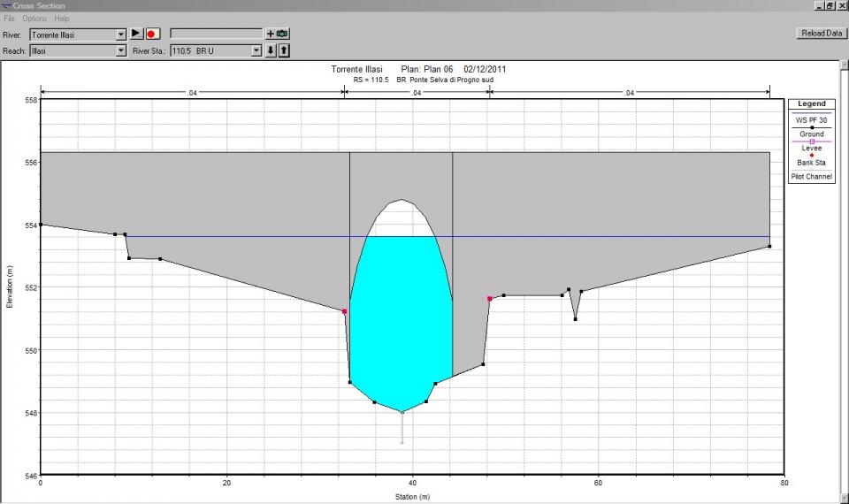Restore the Cross Section window size
The image size is (849, 504).
point(830,5)
